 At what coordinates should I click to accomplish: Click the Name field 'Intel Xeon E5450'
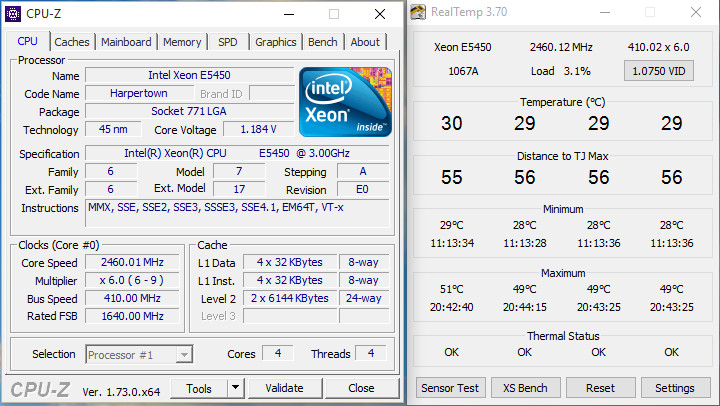coord(190,75)
